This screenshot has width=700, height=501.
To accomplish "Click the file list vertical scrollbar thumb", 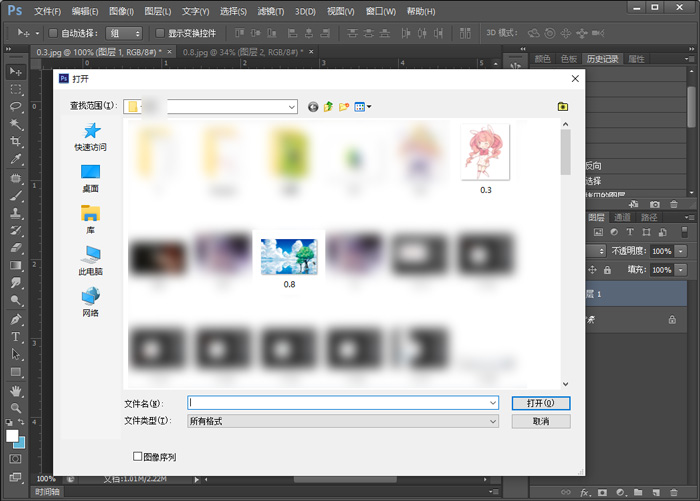I will coord(565,153).
